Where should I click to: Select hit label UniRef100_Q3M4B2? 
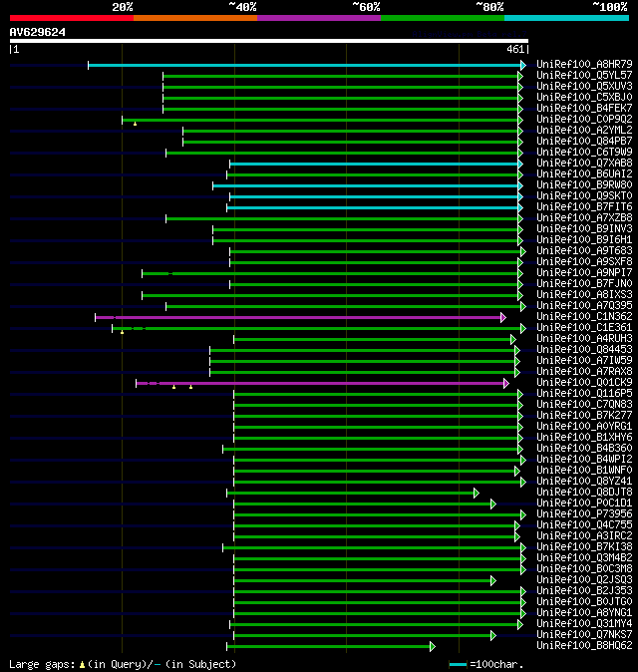(584, 557)
